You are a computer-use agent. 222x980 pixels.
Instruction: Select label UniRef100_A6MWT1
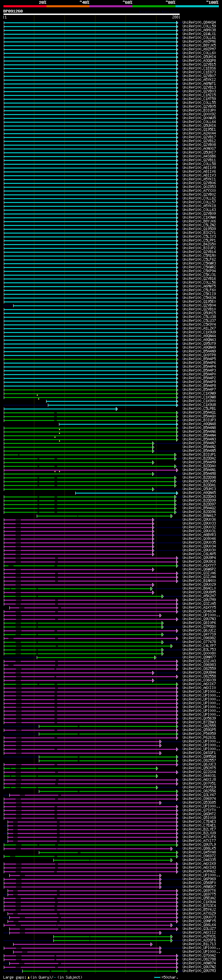coord(199,84)
